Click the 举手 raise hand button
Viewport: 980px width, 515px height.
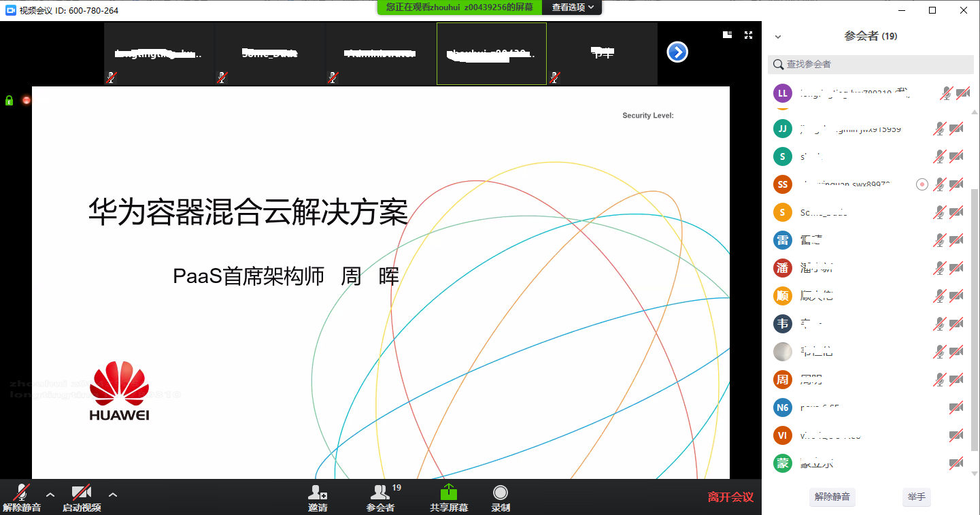[916, 497]
